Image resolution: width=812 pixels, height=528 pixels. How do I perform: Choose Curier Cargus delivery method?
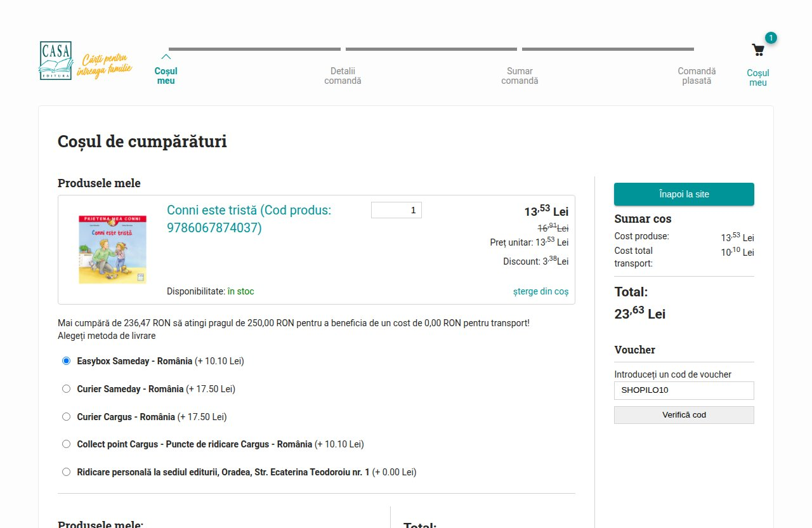coord(66,416)
